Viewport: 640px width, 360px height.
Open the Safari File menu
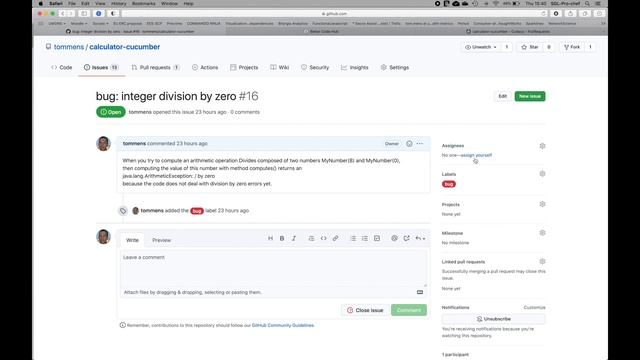(x=72, y=3)
